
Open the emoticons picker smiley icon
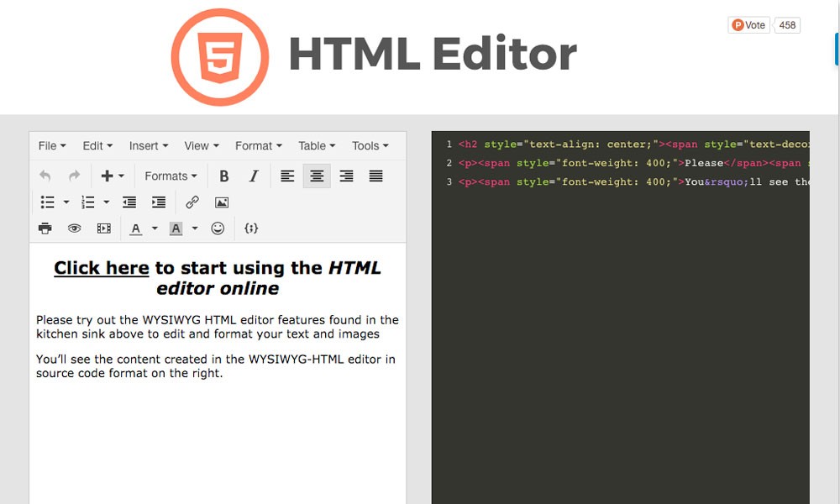(218, 228)
